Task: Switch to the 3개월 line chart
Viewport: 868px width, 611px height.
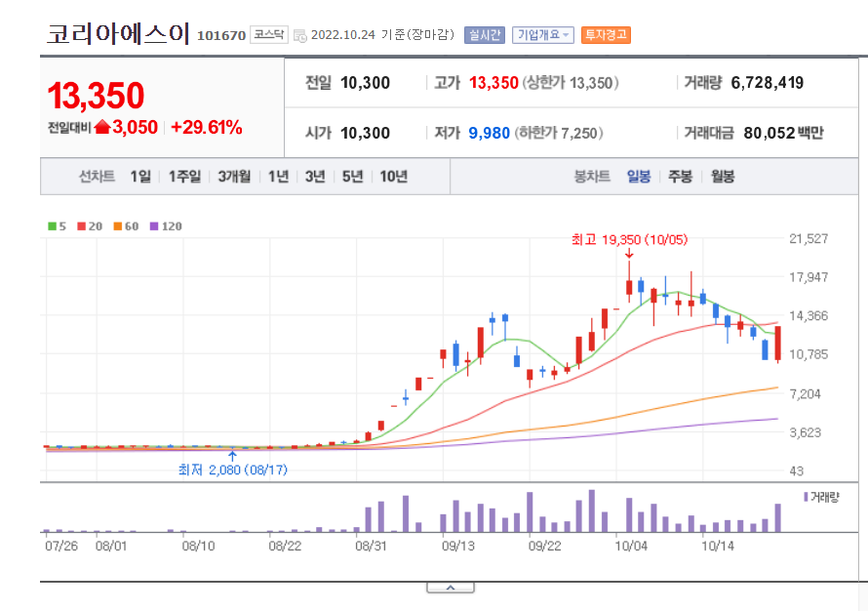Action: (234, 177)
